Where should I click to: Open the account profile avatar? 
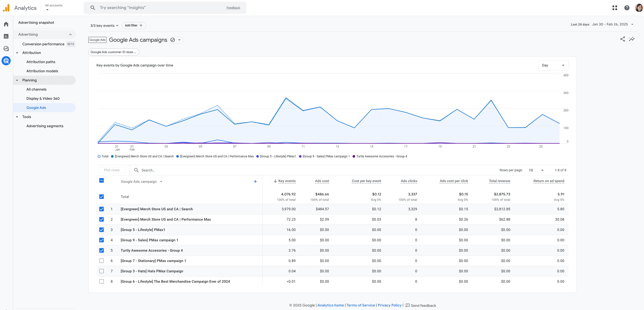tap(639, 8)
